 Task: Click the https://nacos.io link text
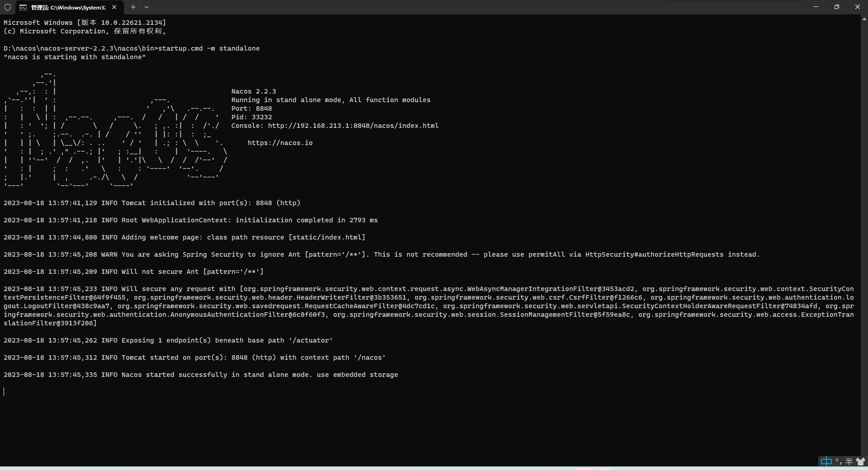tap(280, 143)
